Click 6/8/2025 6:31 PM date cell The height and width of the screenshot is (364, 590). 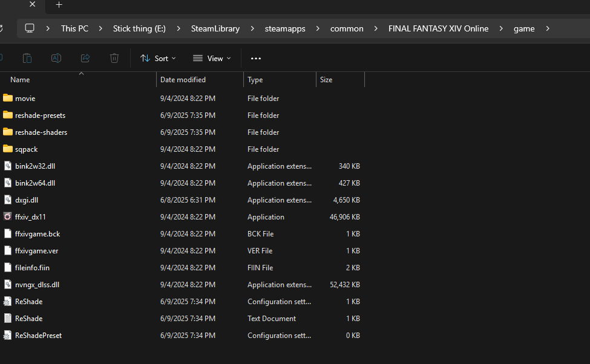188,200
